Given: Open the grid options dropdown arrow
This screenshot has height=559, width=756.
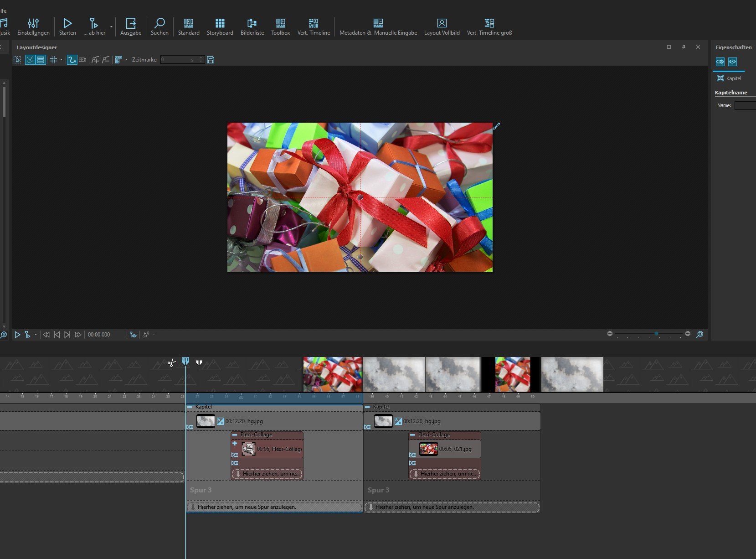Looking at the screenshot, I should coord(61,60).
